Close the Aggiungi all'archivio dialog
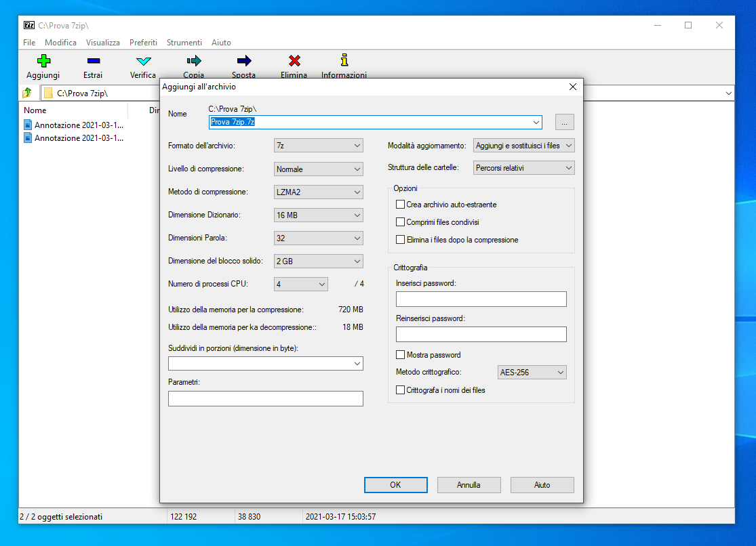 (x=573, y=87)
